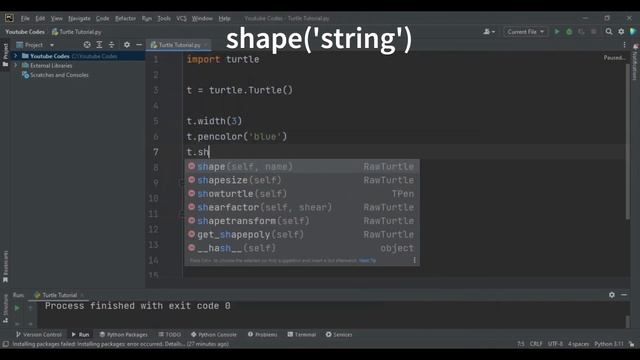The image size is (640, 360).
Task: Open the Edit menu
Action: 40,18
